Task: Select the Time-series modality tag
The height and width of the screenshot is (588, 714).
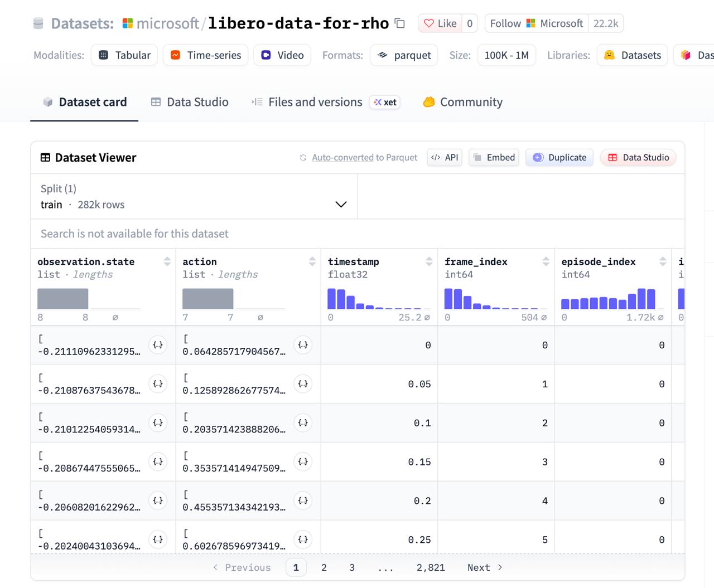Action: (205, 55)
